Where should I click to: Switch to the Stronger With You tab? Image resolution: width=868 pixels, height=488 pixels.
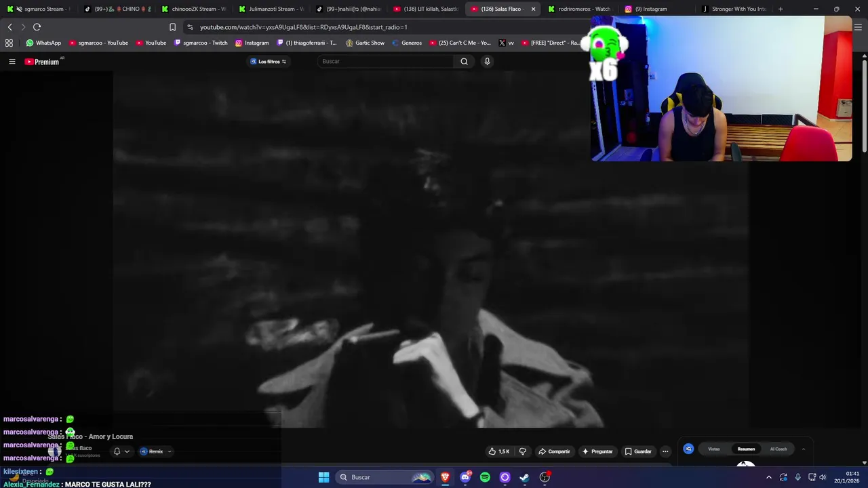[735, 9]
